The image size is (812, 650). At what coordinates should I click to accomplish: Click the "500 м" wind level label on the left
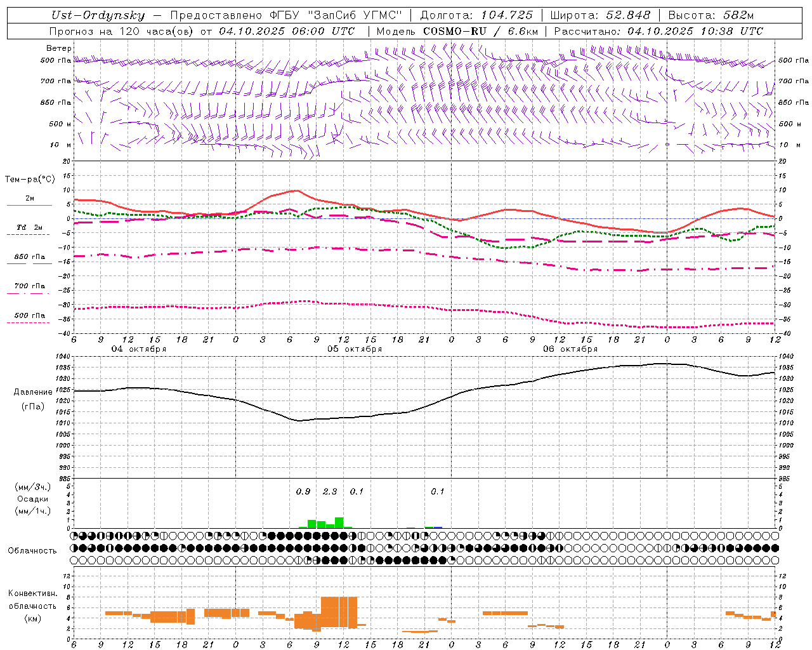tap(60, 124)
